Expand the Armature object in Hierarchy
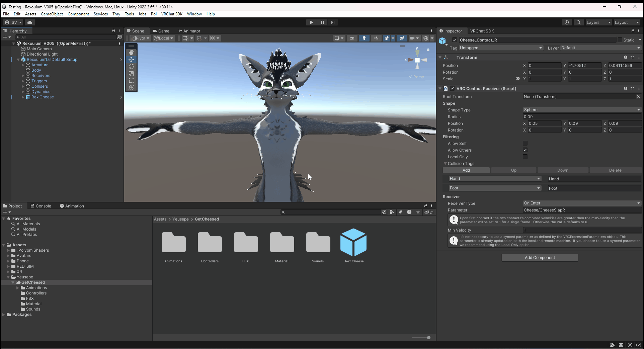 23,65
